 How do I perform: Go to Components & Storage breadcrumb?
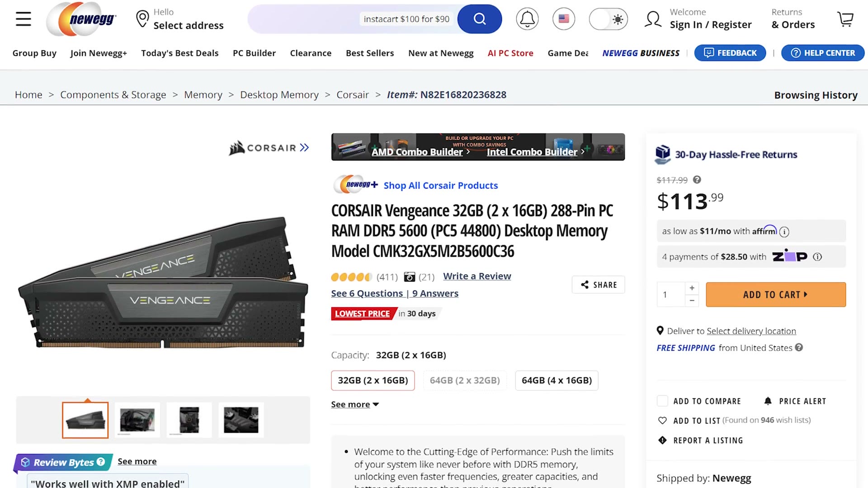(x=113, y=94)
